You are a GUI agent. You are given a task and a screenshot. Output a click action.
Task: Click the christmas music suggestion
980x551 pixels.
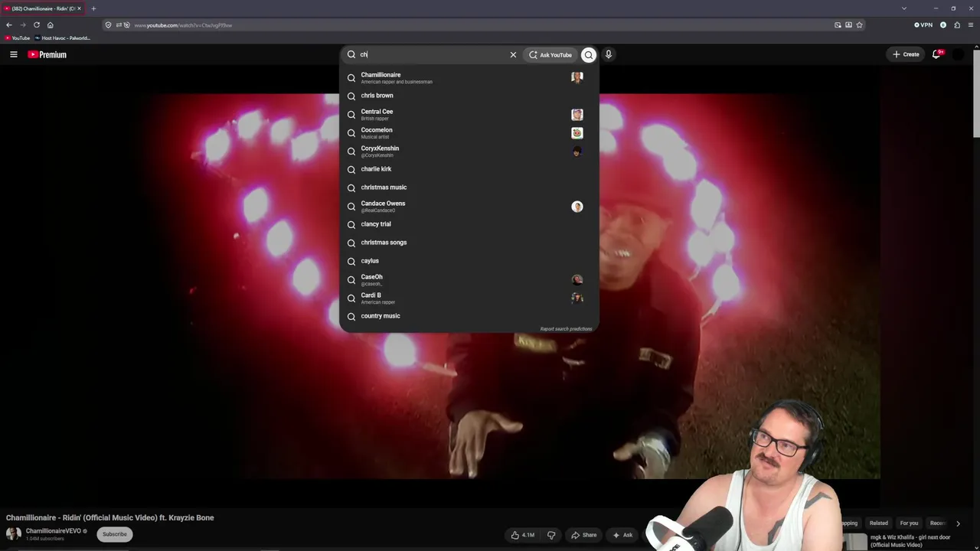469,187
